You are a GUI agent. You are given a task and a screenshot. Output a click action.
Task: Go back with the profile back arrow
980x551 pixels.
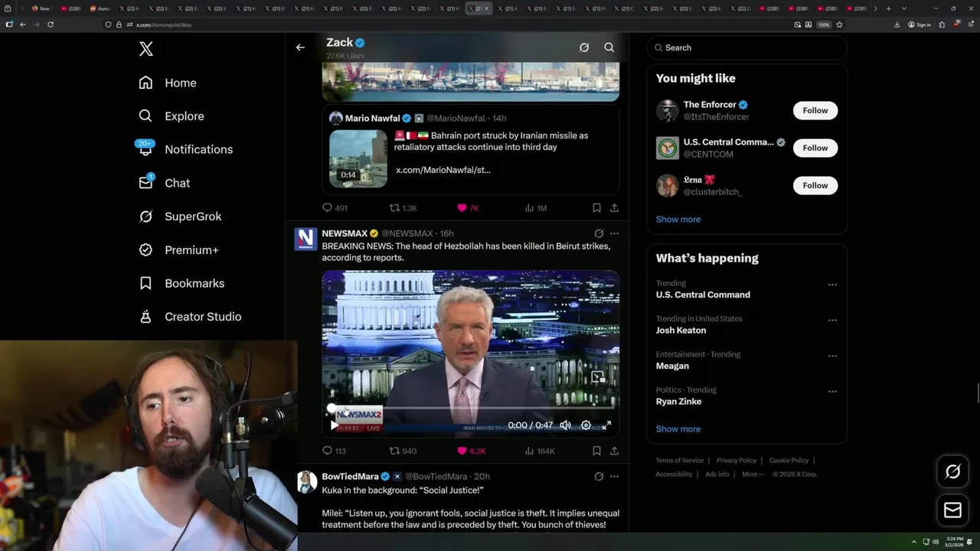[x=300, y=47]
